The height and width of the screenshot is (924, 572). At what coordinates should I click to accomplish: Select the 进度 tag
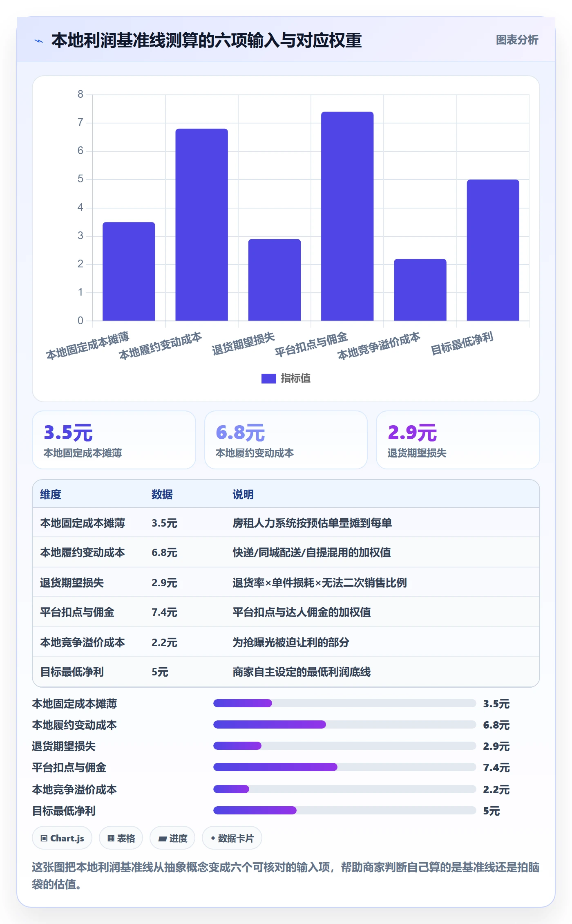point(172,838)
